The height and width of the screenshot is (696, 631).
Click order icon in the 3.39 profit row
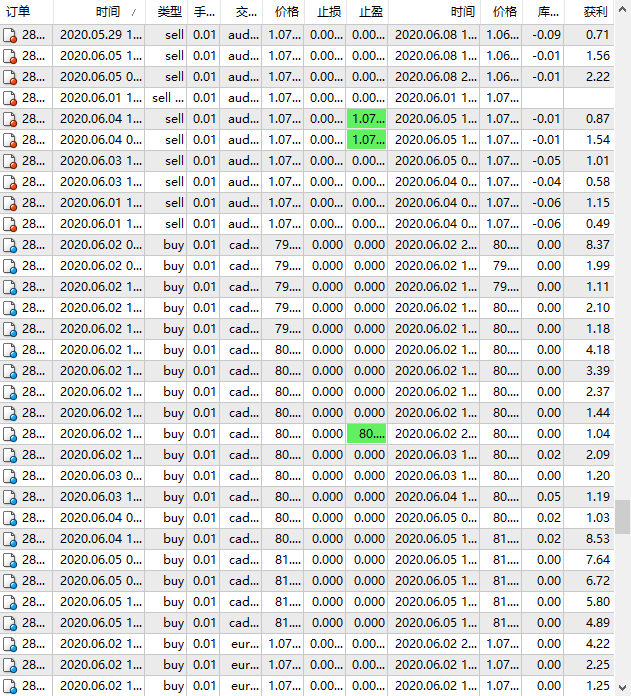10,372
